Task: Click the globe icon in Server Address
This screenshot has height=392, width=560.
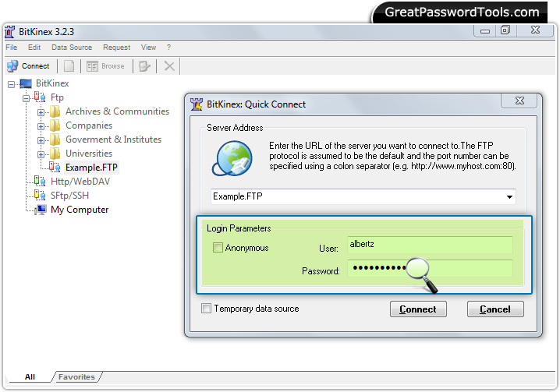Action: [x=232, y=158]
